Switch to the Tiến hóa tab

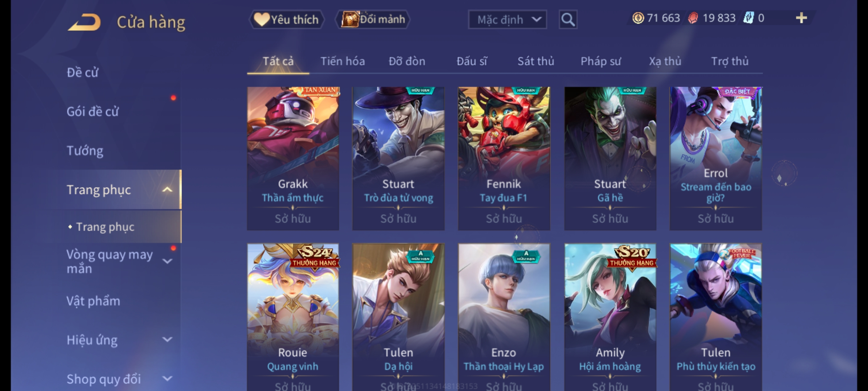pyautogui.click(x=342, y=62)
